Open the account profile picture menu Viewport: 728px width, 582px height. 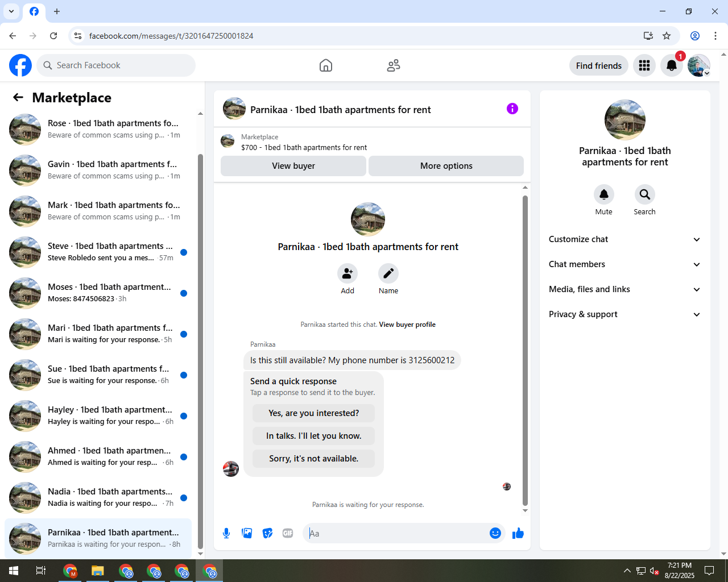point(699,65)
